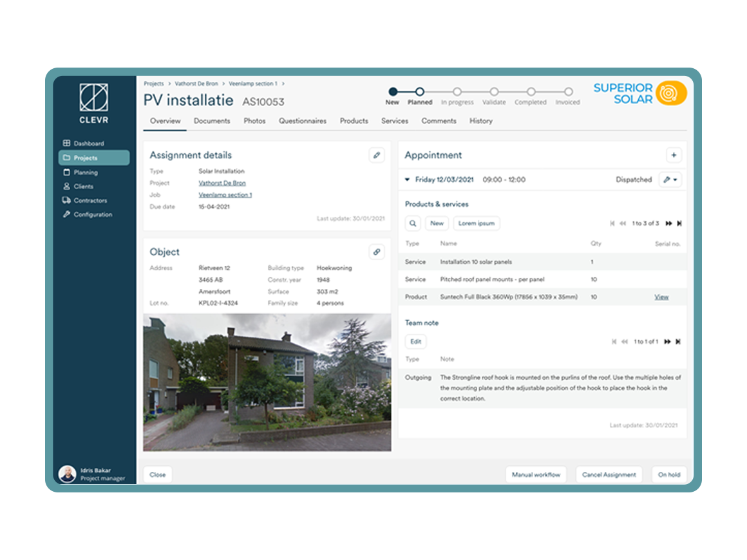This screenshot has height=560, width=747.
Task: Collapse the Friday 12/03/2021 appointment row
Action: click(408, 180)
